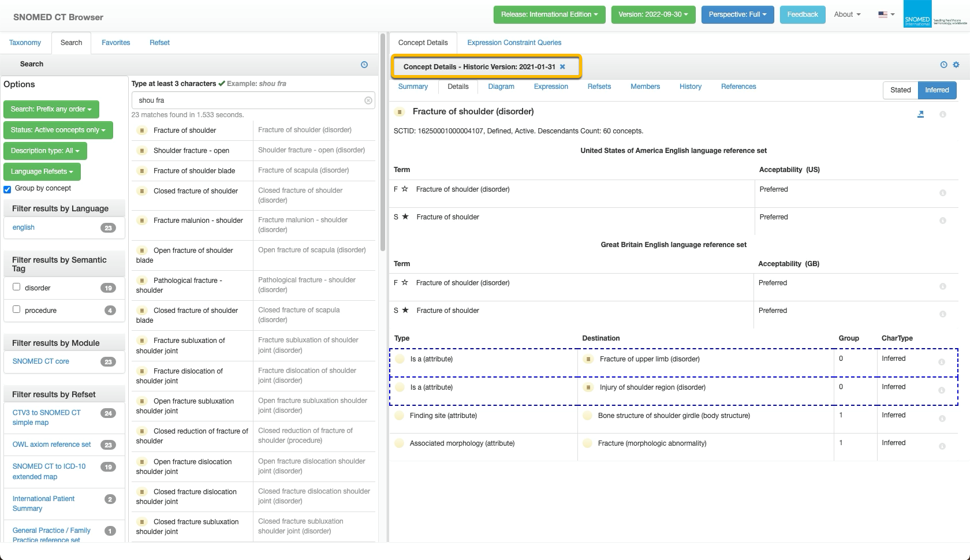Click the share/export icon for Fracture of shoulder
The height and width of the screenshot is (560, 970).
[x=921, y=114]
